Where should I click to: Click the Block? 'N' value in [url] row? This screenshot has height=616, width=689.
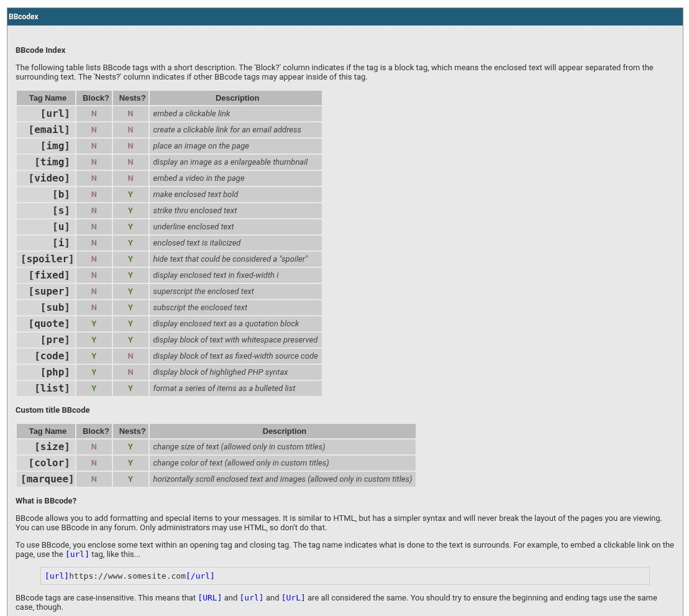94,113
